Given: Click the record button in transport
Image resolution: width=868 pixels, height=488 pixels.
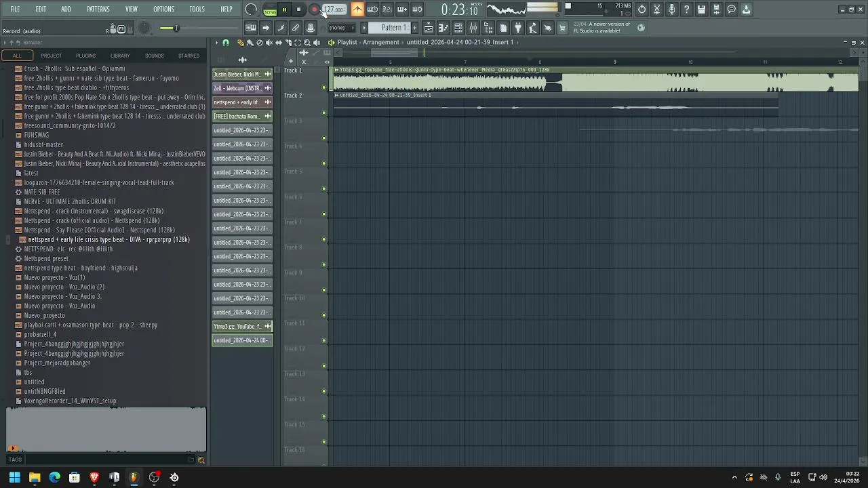Looking at the screenshot, I should coord(314,9).
